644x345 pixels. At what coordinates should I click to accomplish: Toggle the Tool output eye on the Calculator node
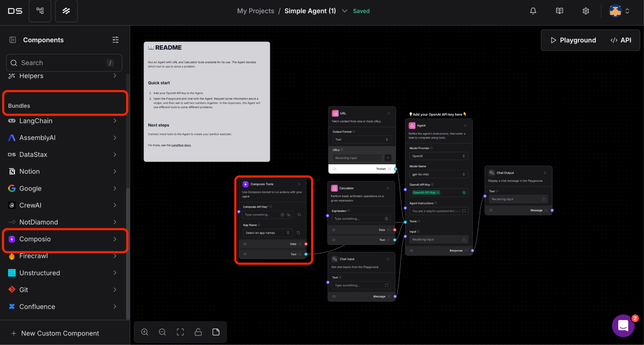pos(334,240)
